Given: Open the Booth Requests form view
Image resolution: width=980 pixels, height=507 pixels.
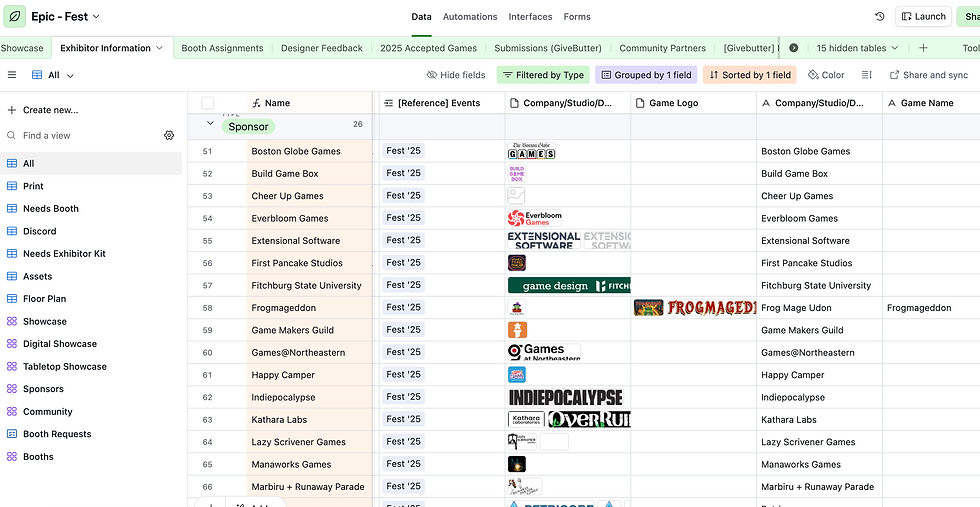Looking at the screenshot, I should [x=91, y=434].
